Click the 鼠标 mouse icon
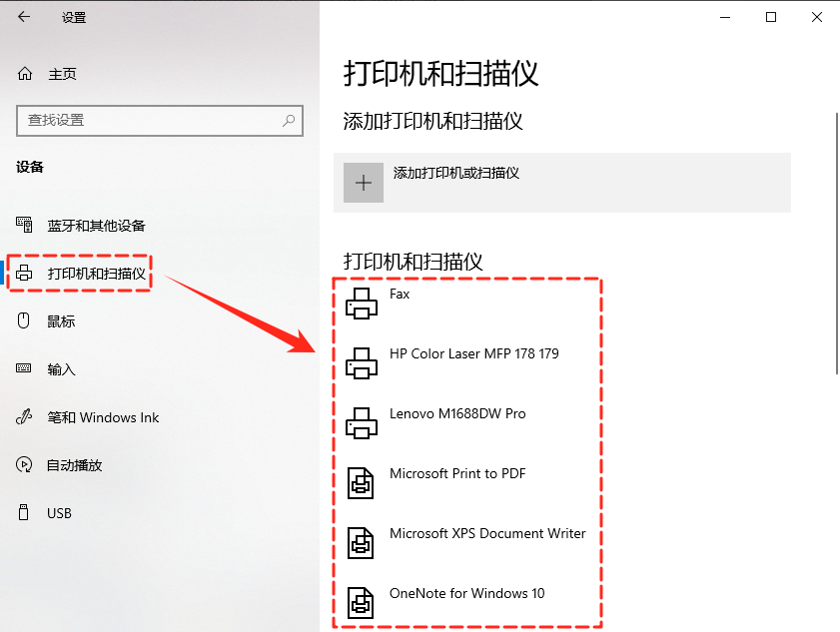Image resolution: width=840 pixels, height=632 pixels. point(24,320)
